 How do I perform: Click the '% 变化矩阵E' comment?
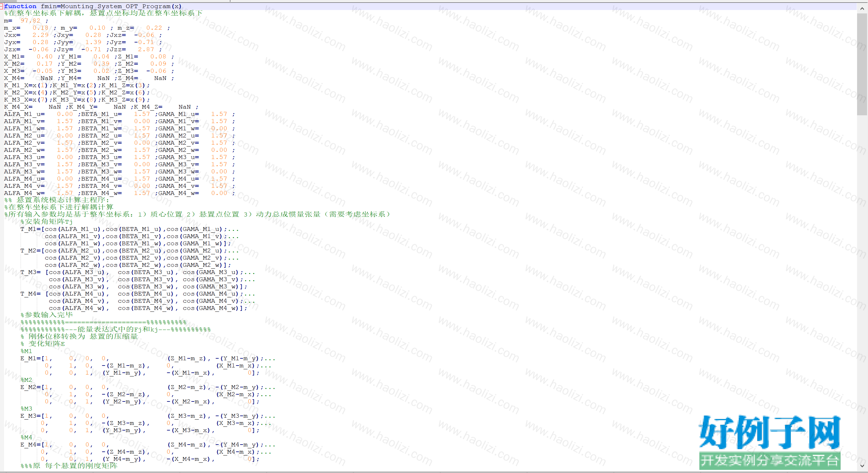[43, 344]
